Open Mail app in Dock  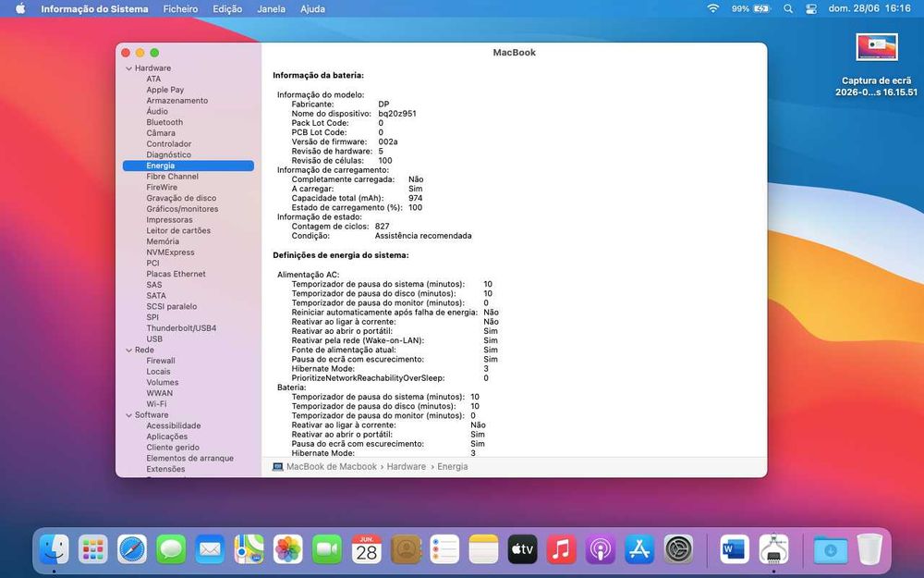(x=210, y=549)
